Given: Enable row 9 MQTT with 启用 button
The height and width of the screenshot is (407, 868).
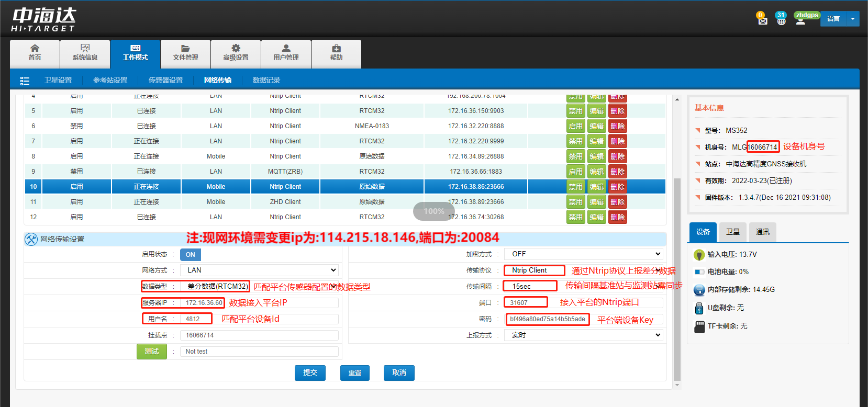Looking at the screenshot, I should (x=575, y=172).
